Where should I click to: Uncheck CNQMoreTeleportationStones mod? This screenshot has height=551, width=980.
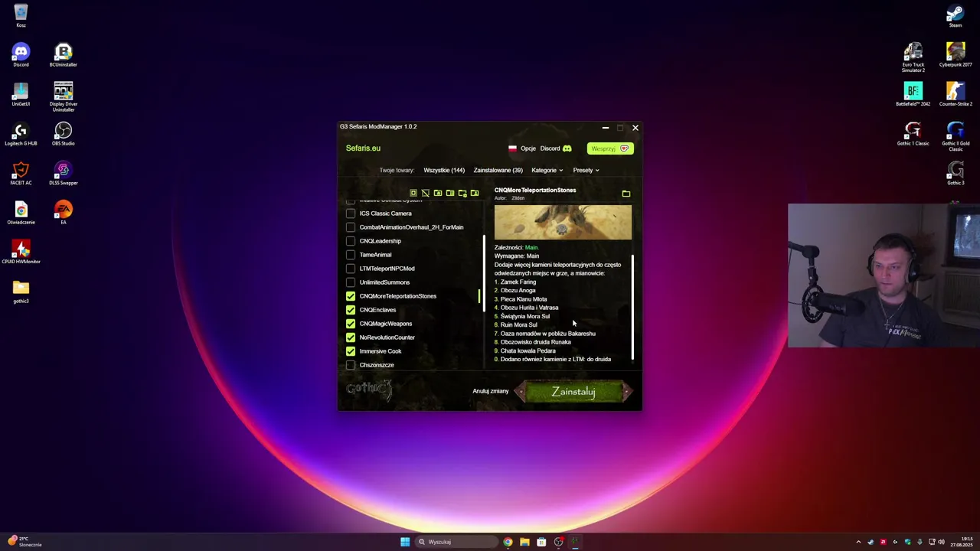tap(351, 296)
